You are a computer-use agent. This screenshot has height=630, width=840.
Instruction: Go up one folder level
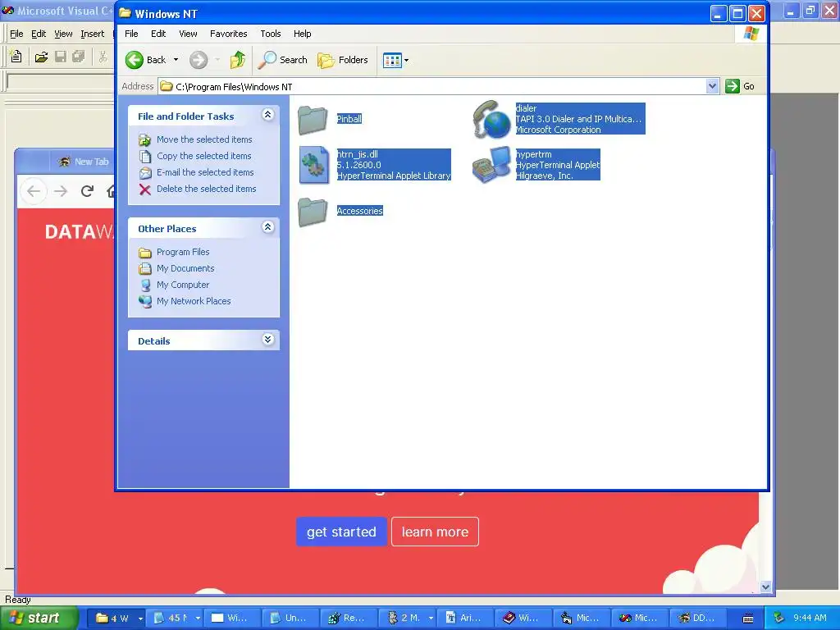pyautogui.click(x=237, y=60)
